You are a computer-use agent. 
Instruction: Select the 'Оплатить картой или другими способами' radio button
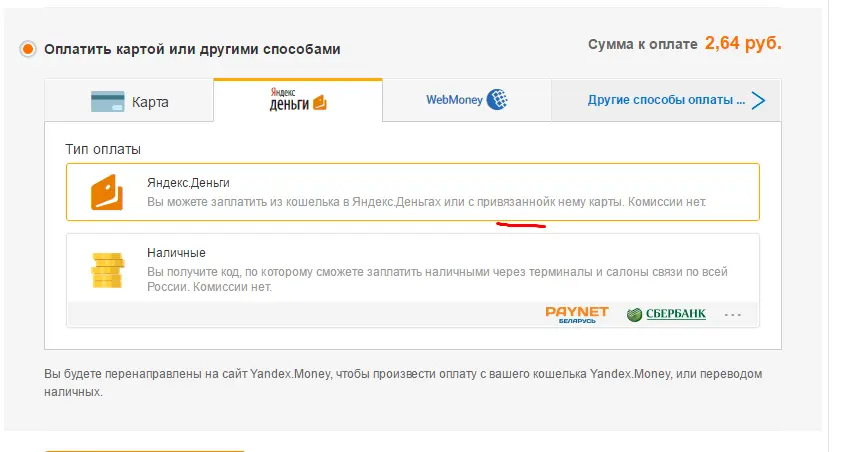click(28, 49)
